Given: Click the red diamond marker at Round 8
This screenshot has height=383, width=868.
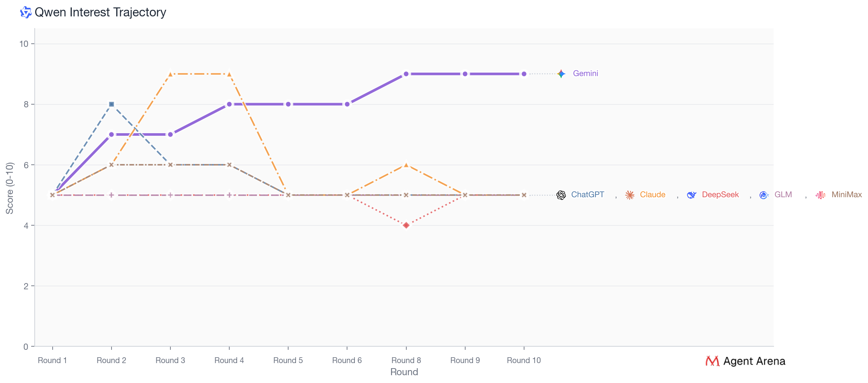Looking at the screenshot, I should click(406, 225).
